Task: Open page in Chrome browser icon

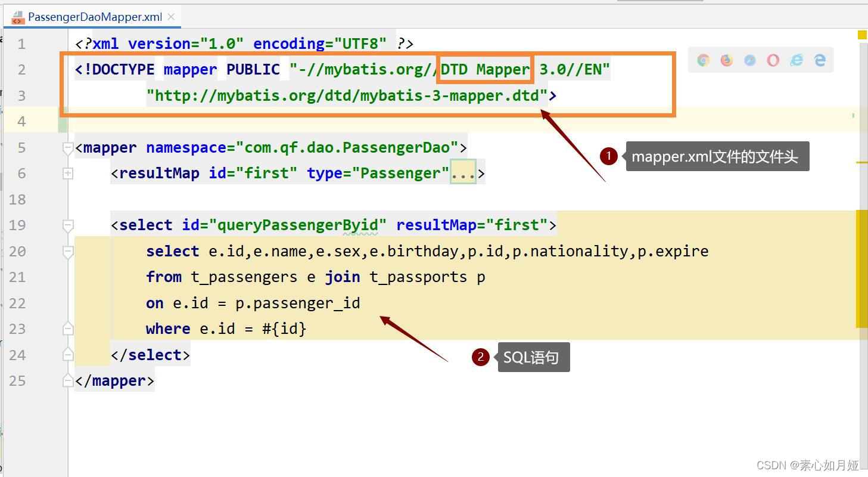Action: pyautogui.click(x=704, y=60)
